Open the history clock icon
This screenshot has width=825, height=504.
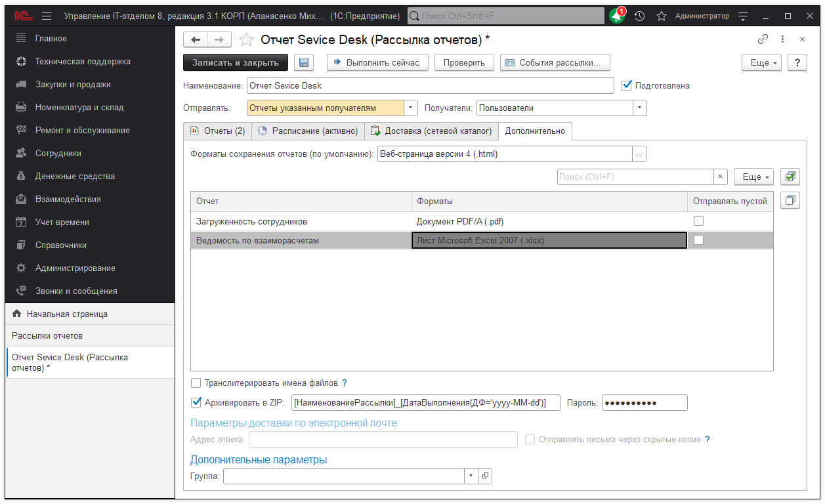click(x=639, y=16)
